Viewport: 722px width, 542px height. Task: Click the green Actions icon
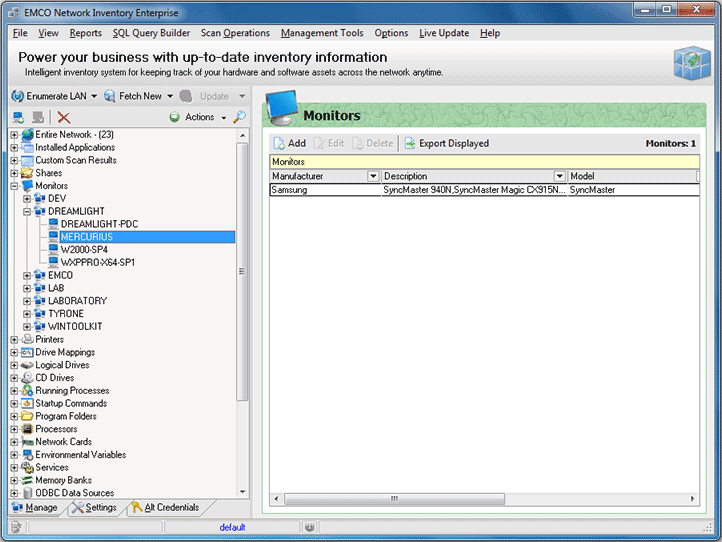click(174, 117)
